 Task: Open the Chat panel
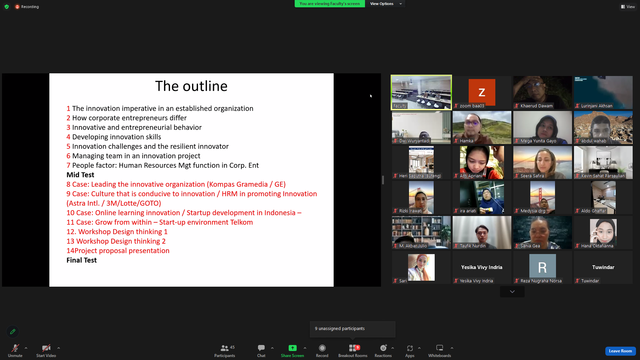pyautogui.click(x=261, y=350)
